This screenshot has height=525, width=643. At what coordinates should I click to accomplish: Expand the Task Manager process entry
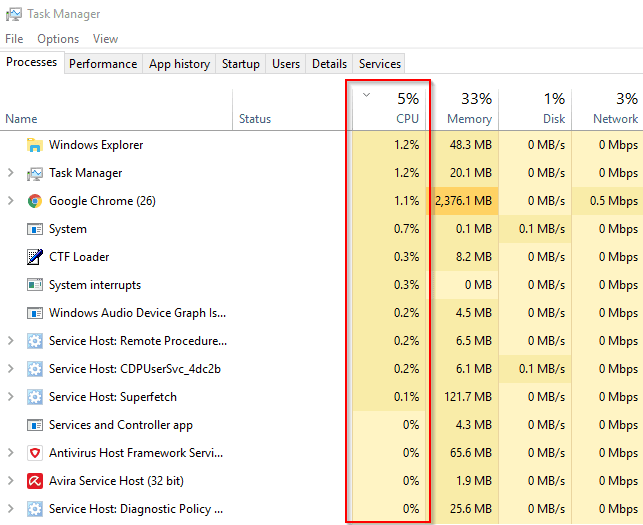coord(11,173)
